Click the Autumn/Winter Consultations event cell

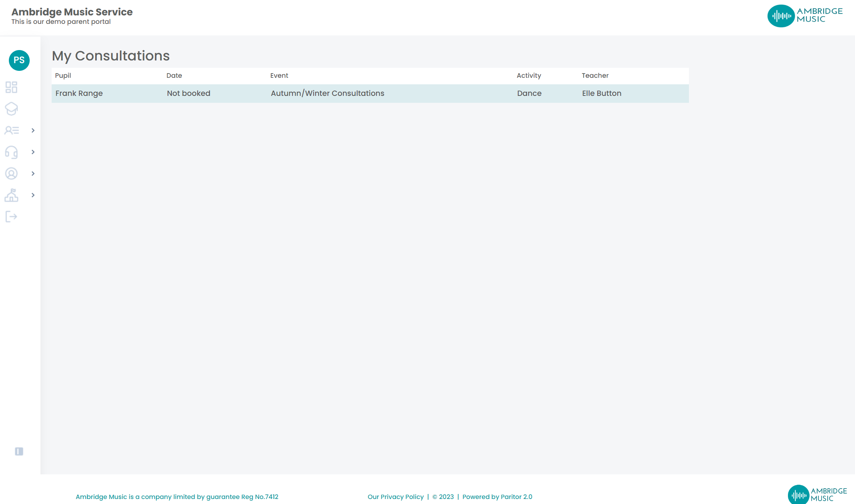(x=328, y=93)
